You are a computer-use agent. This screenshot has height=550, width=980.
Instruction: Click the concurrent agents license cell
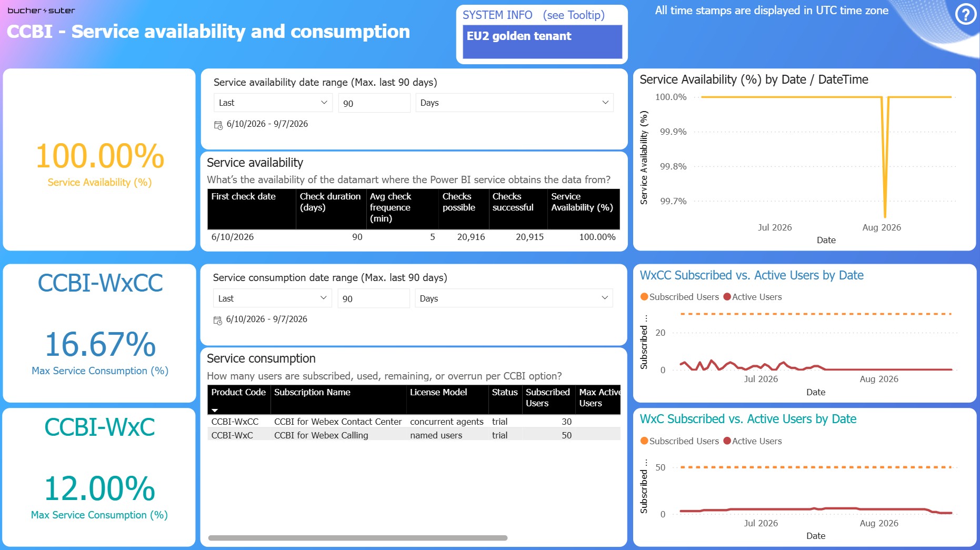pyautogui.click(x=447, y=422)
